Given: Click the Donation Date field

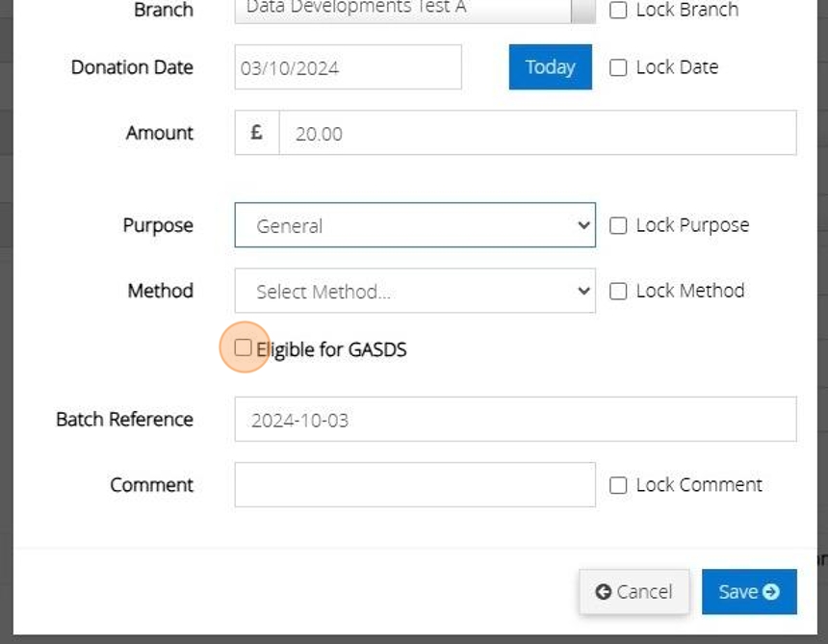Looking at the screenshot, I should coord(348,67).
